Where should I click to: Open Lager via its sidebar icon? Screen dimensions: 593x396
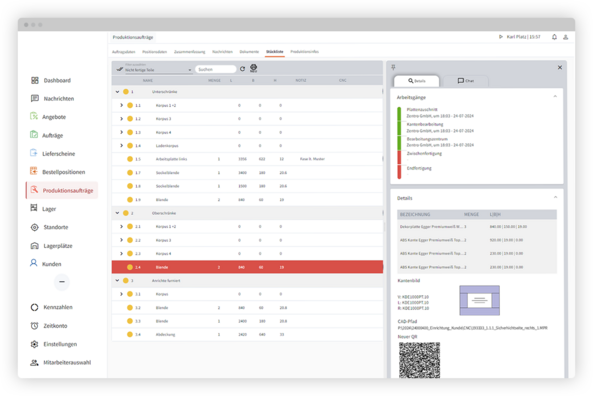[x=34, y=208]
